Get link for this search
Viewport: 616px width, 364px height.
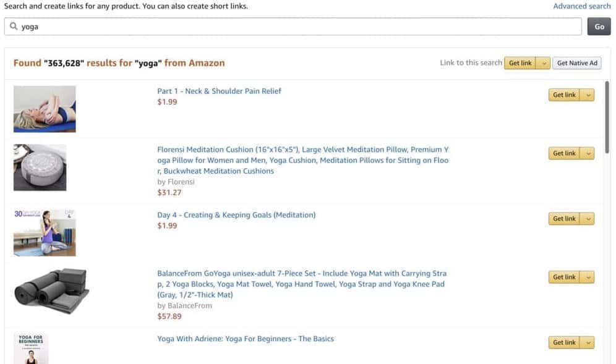(x=520, y=63)
